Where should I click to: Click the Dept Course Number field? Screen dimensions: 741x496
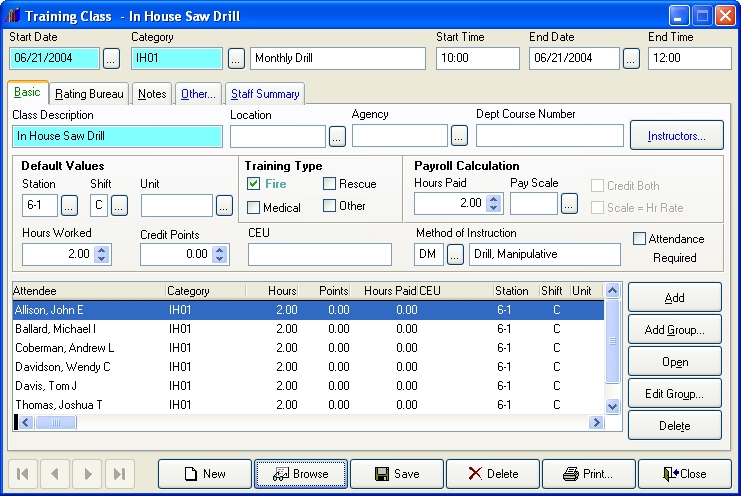pyautogui.click(x=550, y=136)
